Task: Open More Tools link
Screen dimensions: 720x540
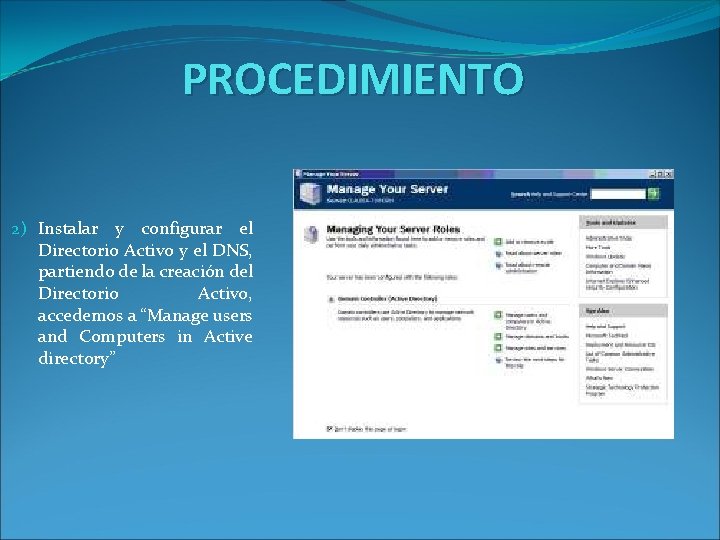Action: (598, 248)
